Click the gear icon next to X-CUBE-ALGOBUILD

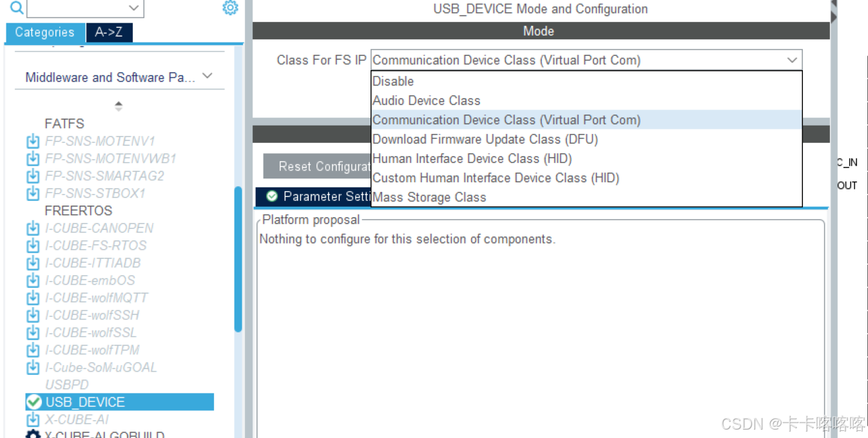pos(33,434)
